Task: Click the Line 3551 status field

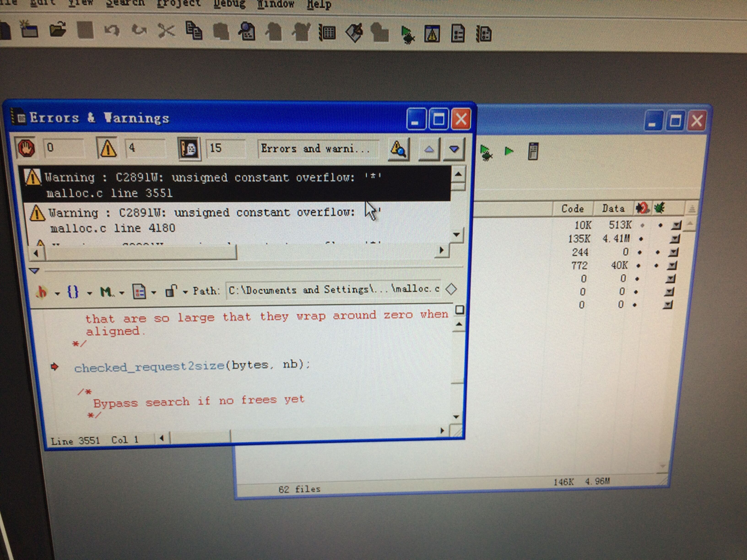Action: click(x=75, y=441)
